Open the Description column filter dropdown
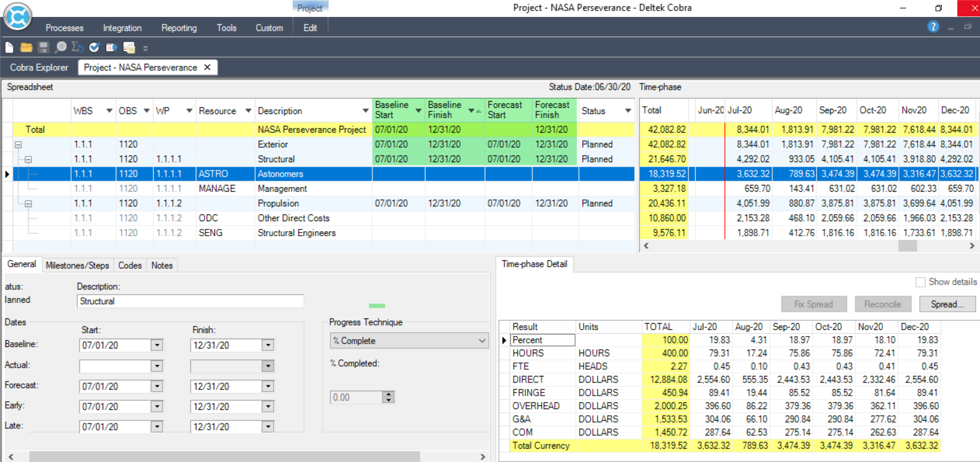 point(365,111)
